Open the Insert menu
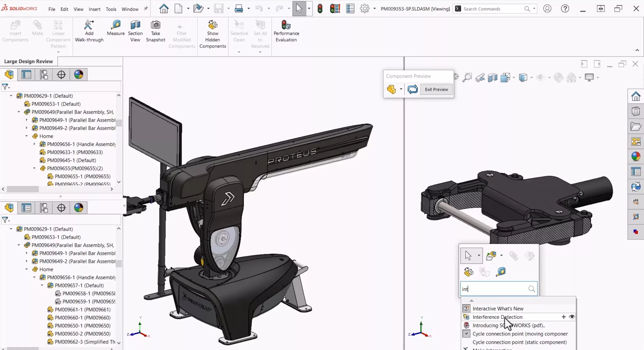Viewport: 644px width, 350px height. [94, 9]
